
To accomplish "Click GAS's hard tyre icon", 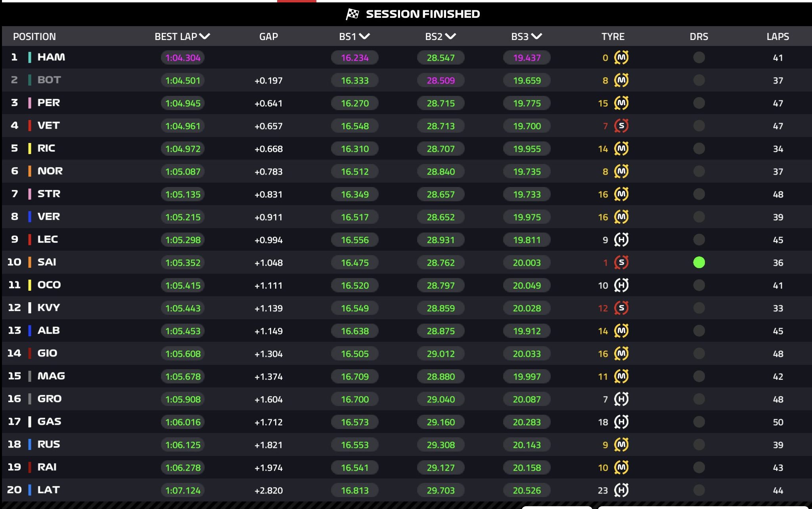I will (621, 422).
